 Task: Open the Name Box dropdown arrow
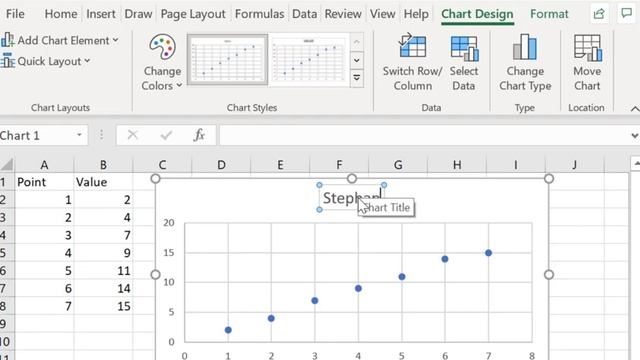[x=79, y=135]
